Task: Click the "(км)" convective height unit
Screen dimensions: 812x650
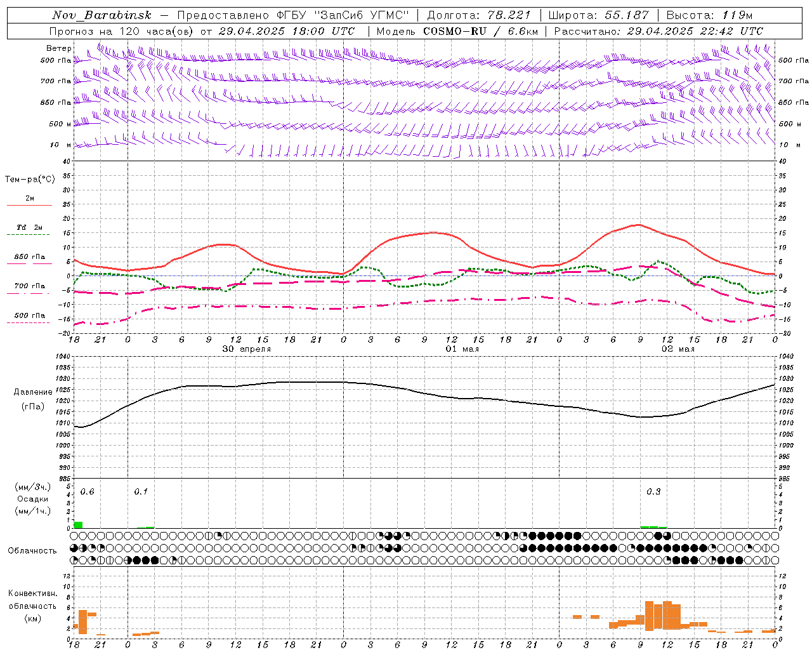Action: click(33, 618)
